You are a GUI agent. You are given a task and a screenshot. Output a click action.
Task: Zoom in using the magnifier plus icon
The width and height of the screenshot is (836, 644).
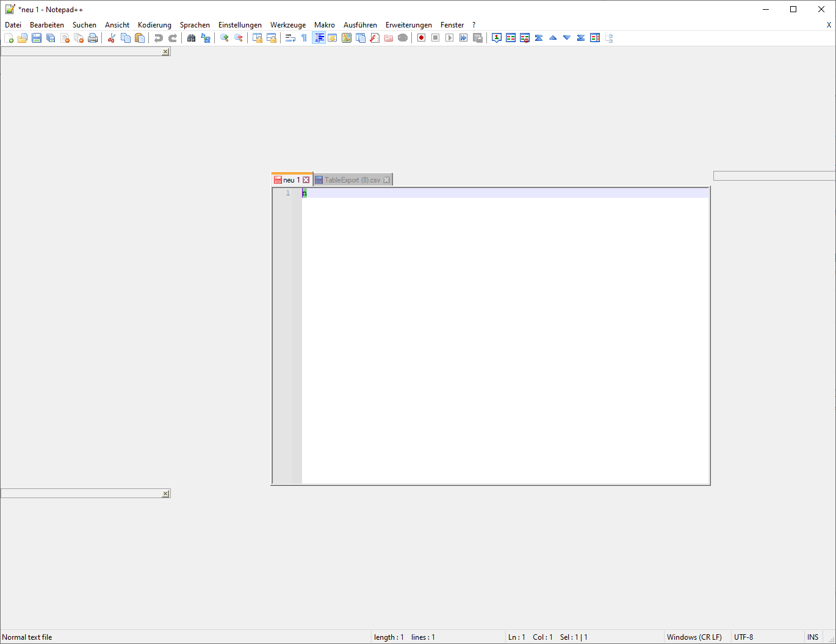(x=225, y=38)
